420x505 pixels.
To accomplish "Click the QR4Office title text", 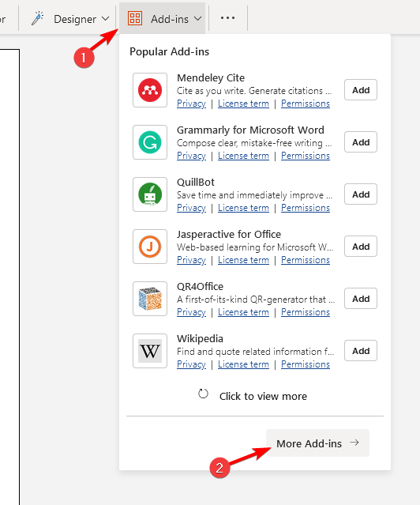I will pyautogui.click(x=201, y=287).
